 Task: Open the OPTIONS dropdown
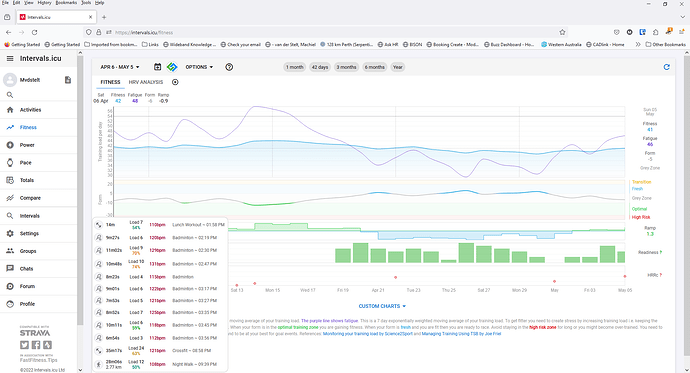[x=199, y=67]
